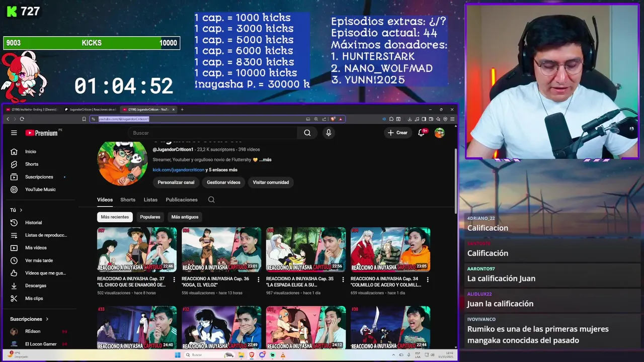Open the account avatar menu
Screen dimensions: 644x362
(440, 133)
